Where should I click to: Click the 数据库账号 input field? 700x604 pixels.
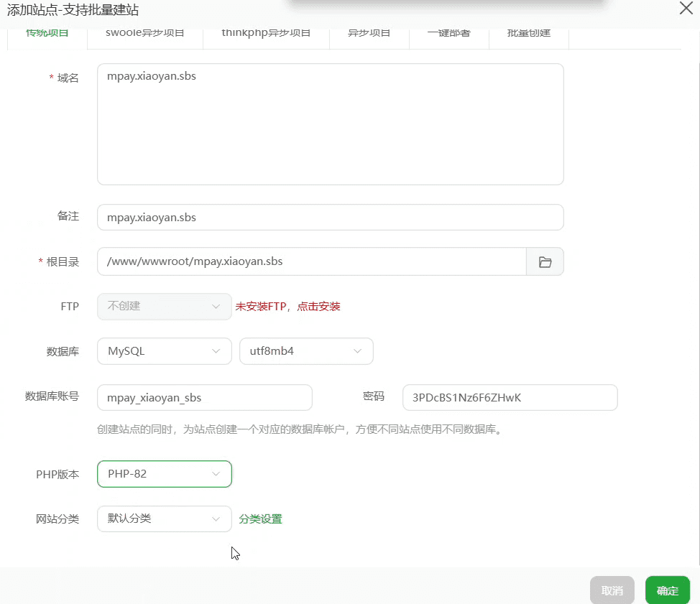tap(204, 397)
